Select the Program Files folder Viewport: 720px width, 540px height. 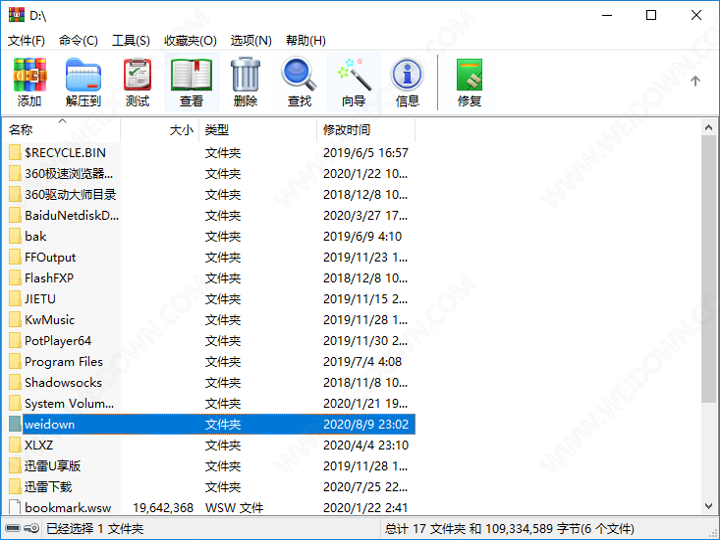click(x=63, y=361)
